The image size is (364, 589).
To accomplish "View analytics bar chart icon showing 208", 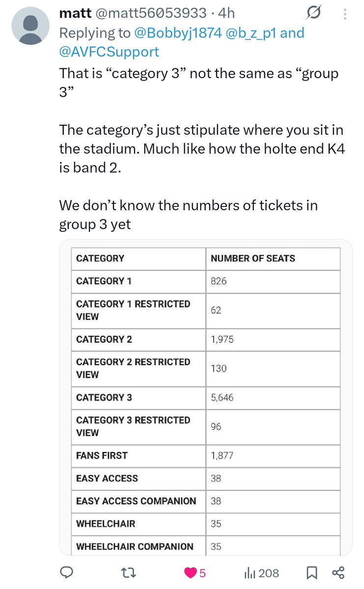I will pyautogui.click(x=250, y=573).
